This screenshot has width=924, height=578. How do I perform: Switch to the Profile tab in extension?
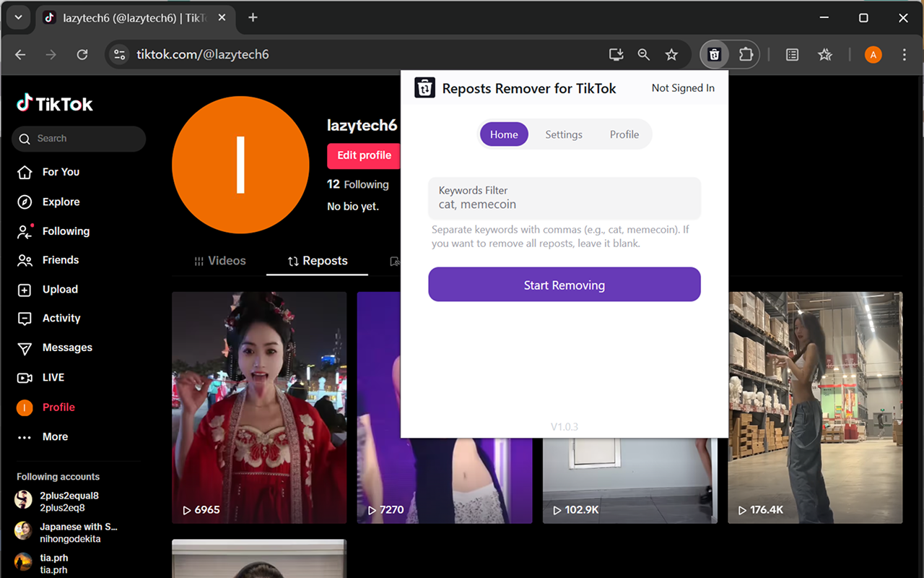pos(624,134)
